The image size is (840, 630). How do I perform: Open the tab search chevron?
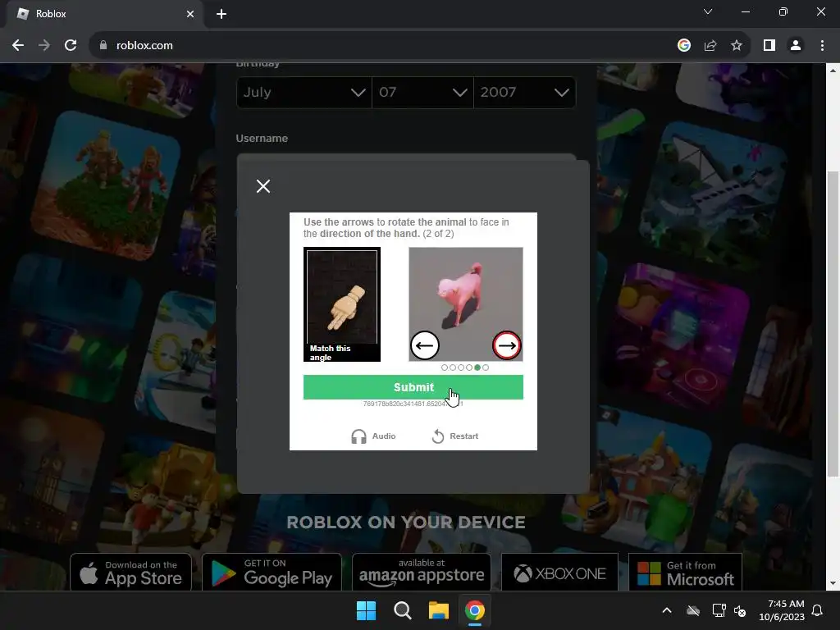pyautogui.click(x=708, y=11)
